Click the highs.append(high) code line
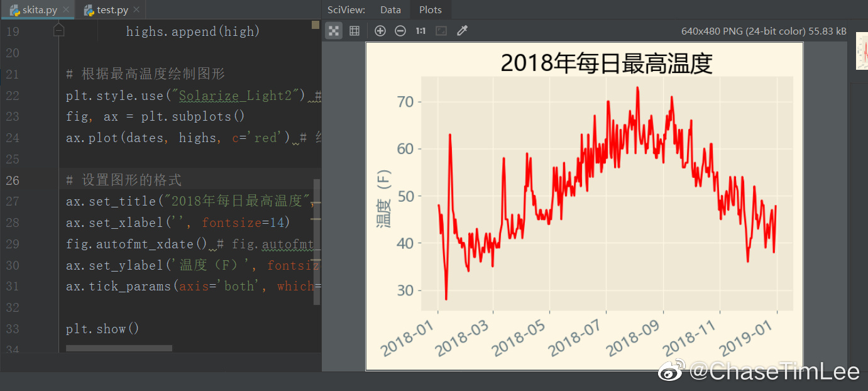 click(193, 31)
